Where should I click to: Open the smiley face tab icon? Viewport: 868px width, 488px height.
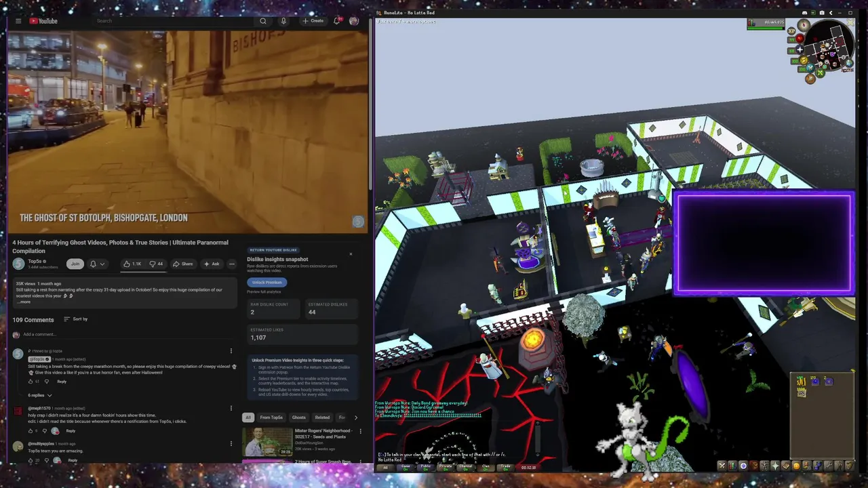[x=796, y=466]
